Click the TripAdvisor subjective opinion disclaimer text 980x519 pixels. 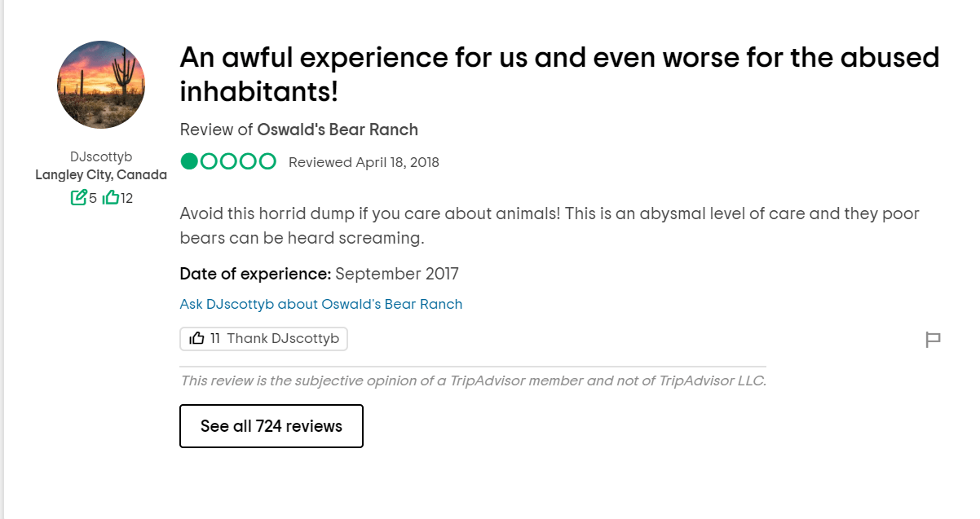click(473, 380)
